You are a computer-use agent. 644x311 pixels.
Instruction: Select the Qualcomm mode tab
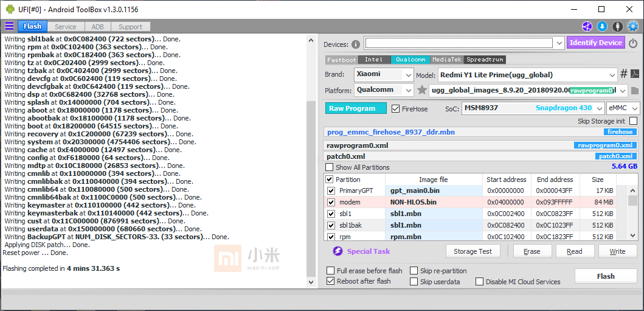click(x=410, y=60)
